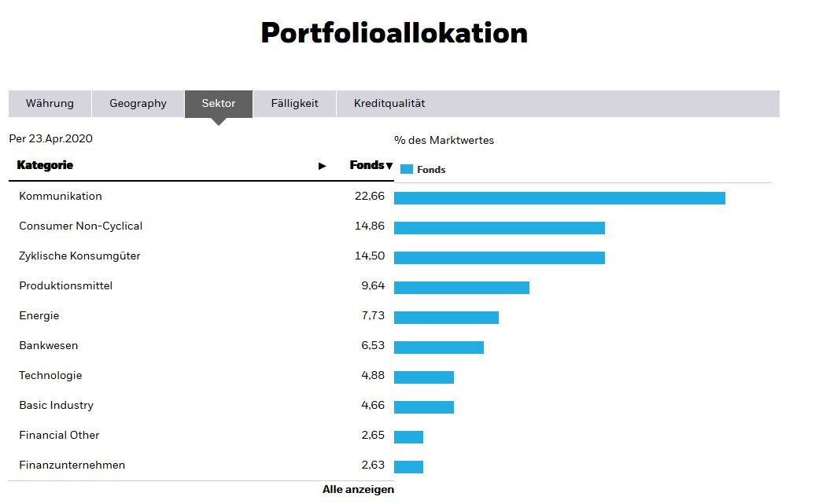Sort by the Kategorie column header
826x504 pixels.
tap(45, 166)
